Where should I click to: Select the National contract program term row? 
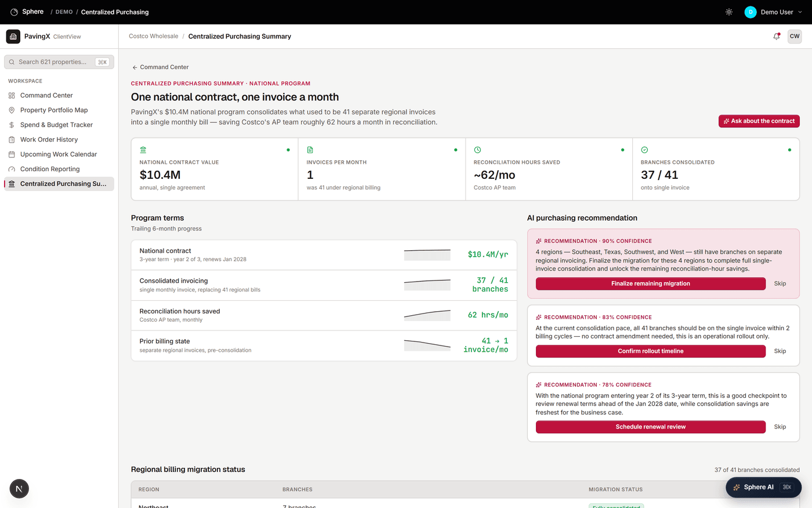pos(324,255)
